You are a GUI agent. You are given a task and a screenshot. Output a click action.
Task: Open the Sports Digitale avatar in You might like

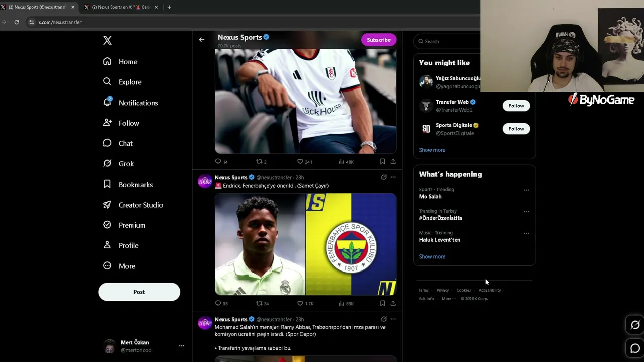[x=426, y=129]
